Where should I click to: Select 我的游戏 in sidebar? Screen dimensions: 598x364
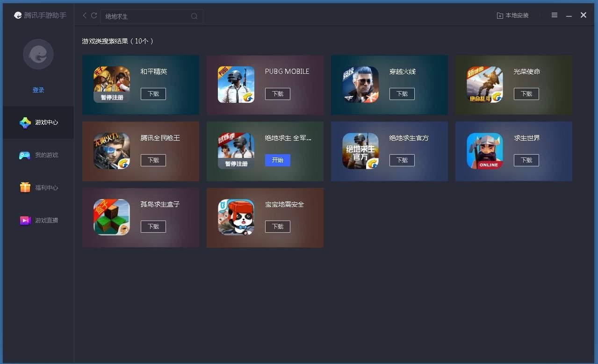(38, 155)
